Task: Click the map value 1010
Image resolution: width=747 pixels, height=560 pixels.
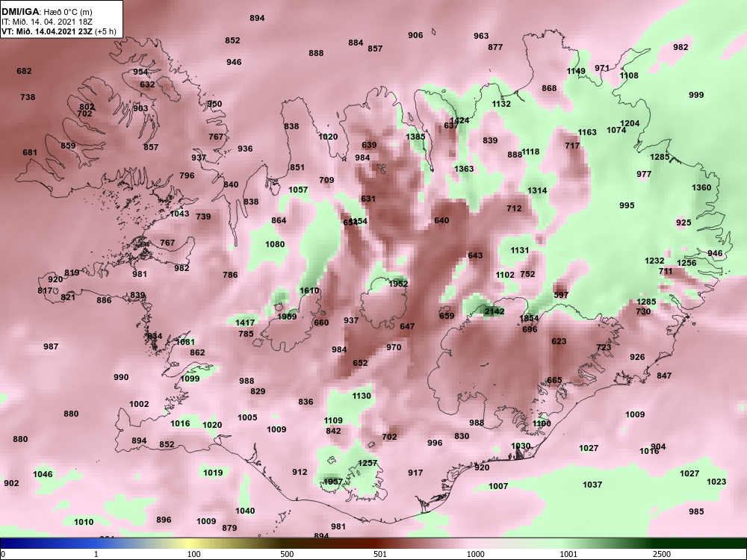Action: tap(84, 523)
